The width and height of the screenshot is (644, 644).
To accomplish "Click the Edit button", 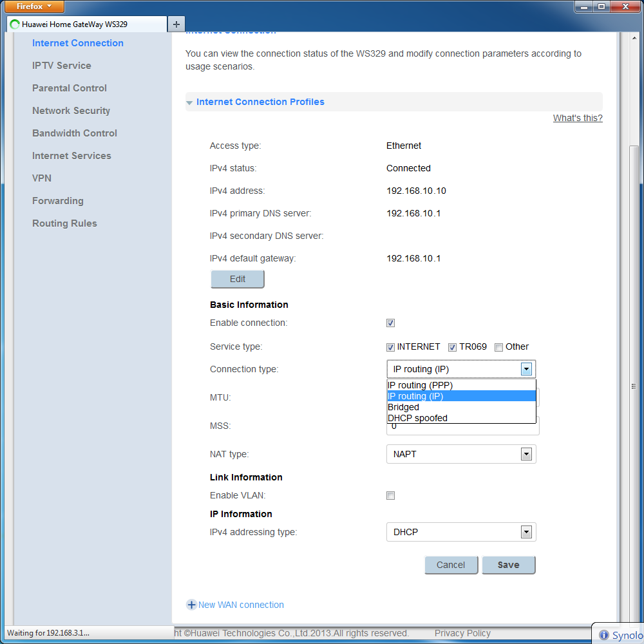I will click(238, 279).
